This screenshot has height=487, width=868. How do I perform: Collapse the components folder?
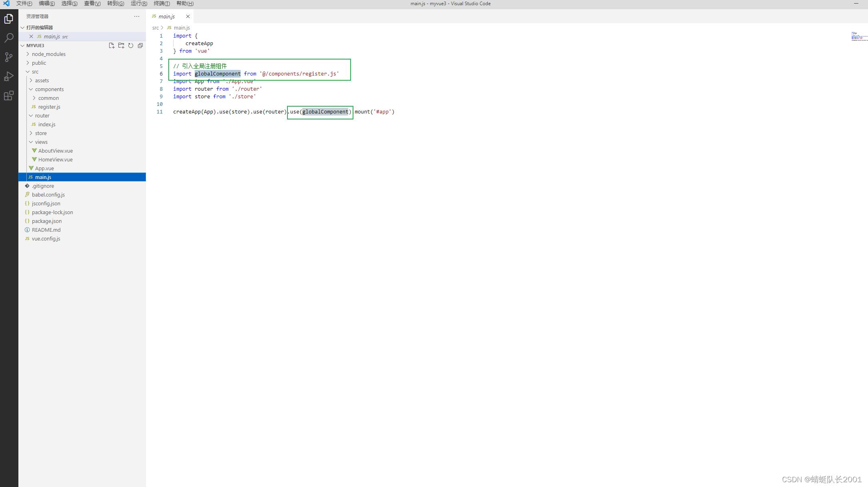click(49, 89)
